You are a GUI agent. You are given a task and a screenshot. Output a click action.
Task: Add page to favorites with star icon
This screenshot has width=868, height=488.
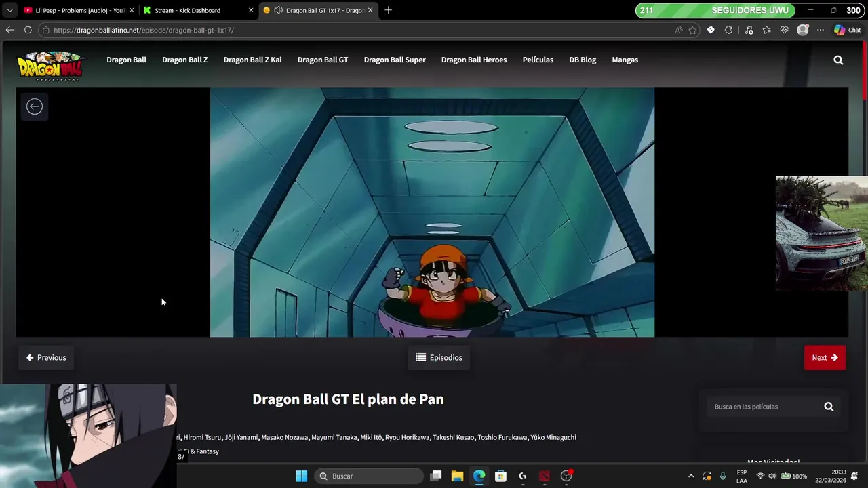click(x=692, y=30)
